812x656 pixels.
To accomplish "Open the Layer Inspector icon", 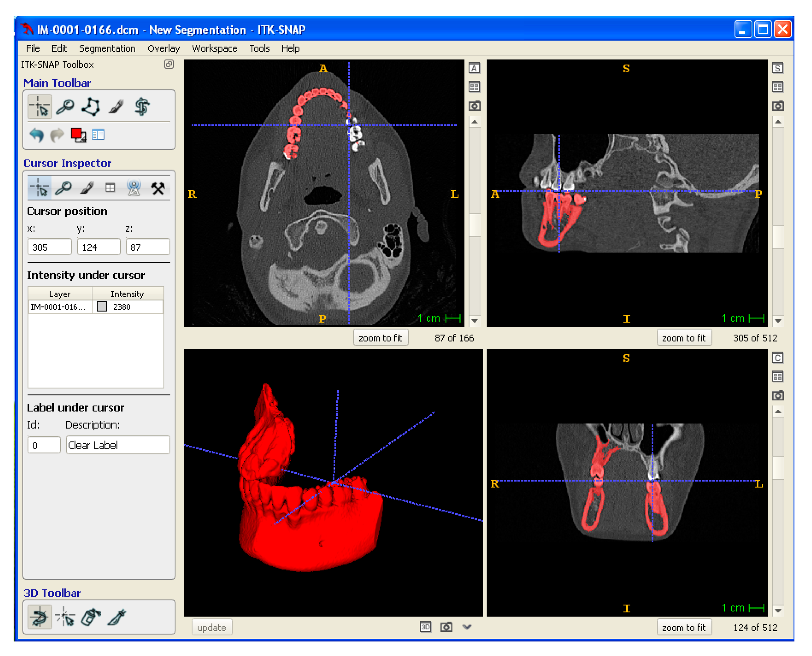I will (98, 135).
